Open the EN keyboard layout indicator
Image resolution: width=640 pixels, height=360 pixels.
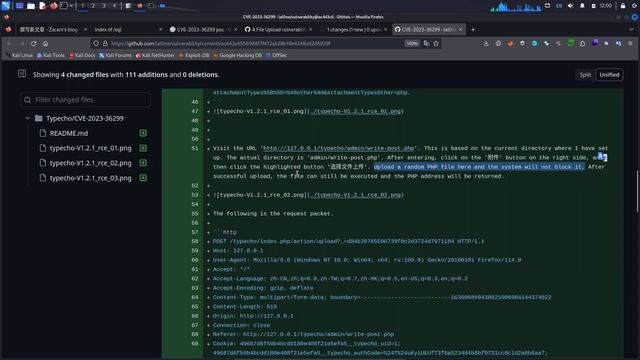559,6
